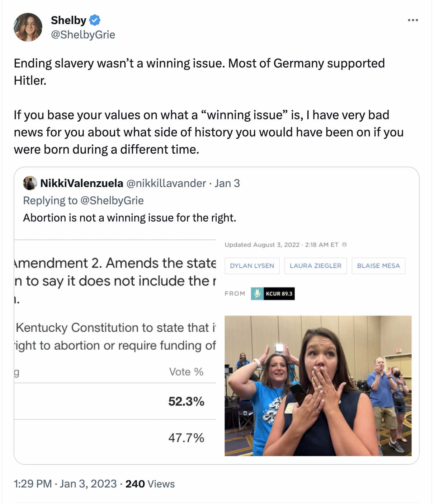Click the KCUR 89.3 station logo
Image resolution: width=434 pixels, height=504 pixels.
[279, 293]
